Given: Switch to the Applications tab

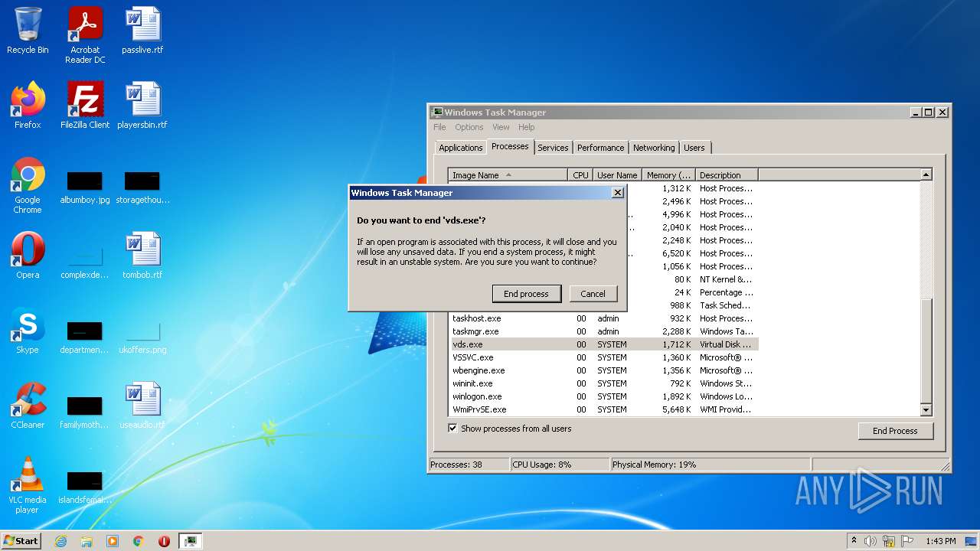Looking at the screenshot, I should tap(460, 148).
